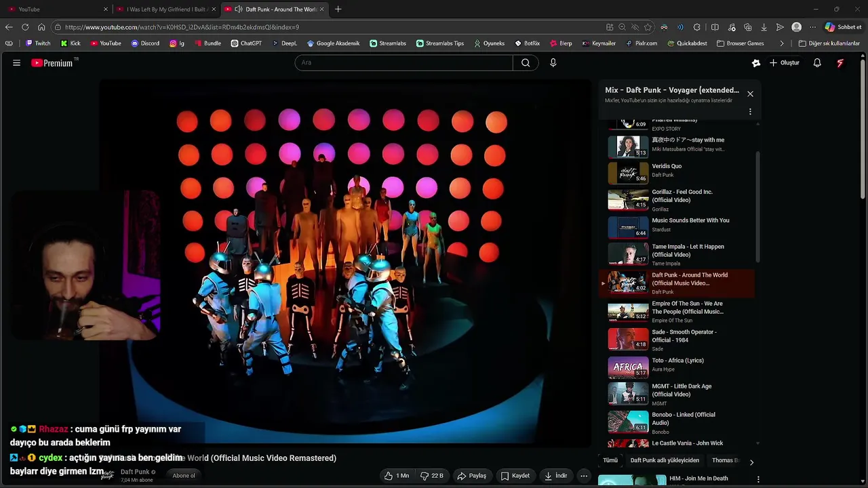Open the ChatGPT bookmark
The height and width of the screenshot is (488, 868).
click(x=246, y=43)
